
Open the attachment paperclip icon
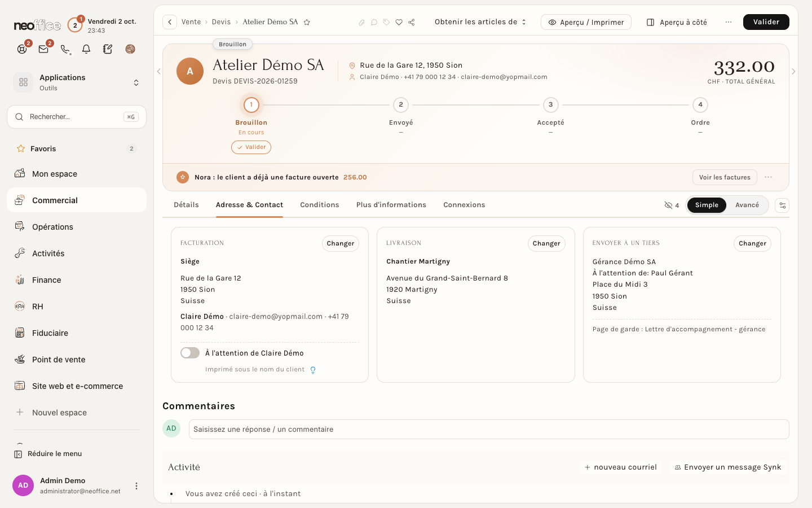361,22
